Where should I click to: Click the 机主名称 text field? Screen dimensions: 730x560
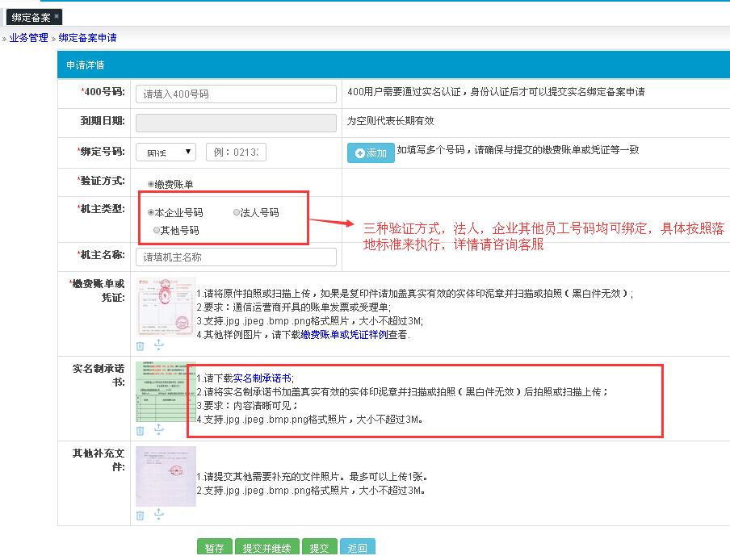pos(236,257)
